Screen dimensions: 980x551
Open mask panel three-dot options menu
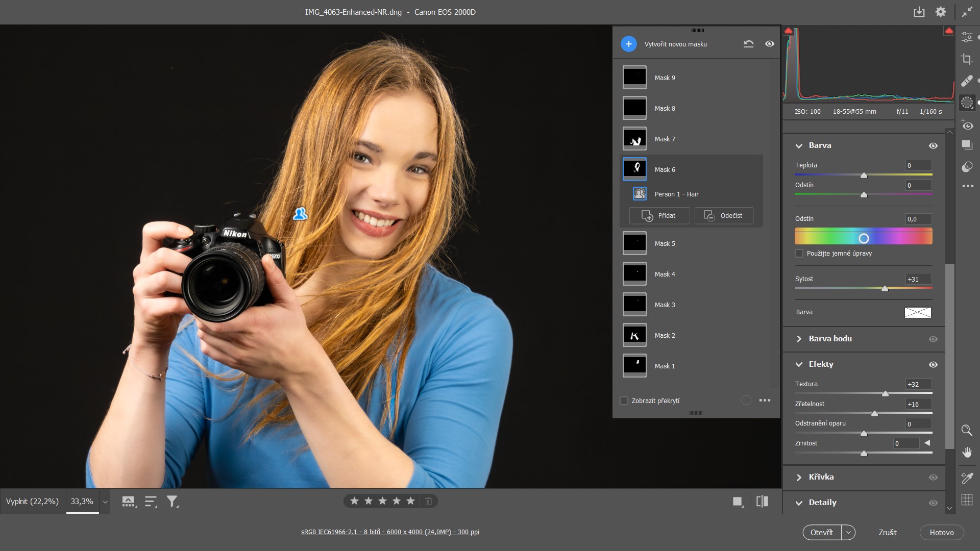pos(765,400)
